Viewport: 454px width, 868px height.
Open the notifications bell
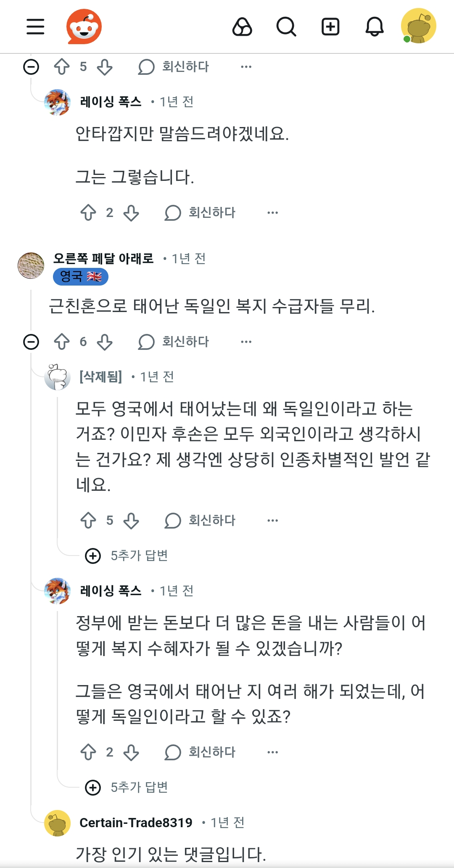coord(374,27)
